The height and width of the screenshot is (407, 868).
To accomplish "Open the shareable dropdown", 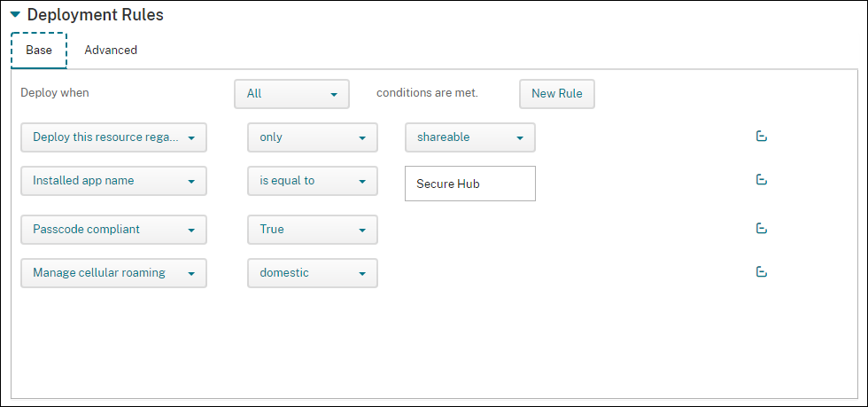I will pos(469,137).
